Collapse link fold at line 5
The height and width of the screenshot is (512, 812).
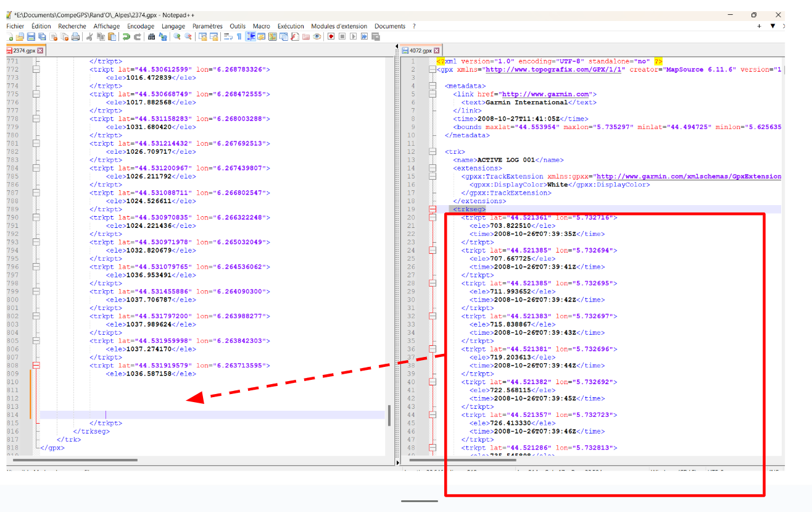click(433, 94)
